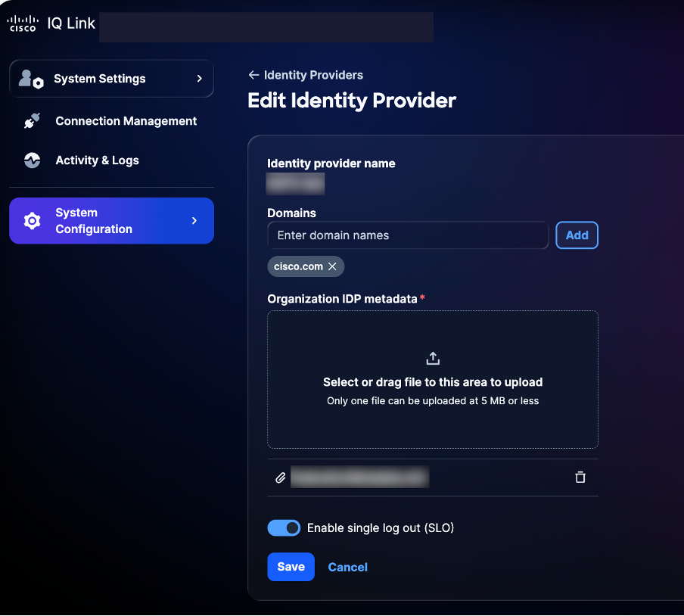The height and width of the screenshot is (616, 684).
Task: Click the Organization IDP metadata label
Action: pos(343,299)
